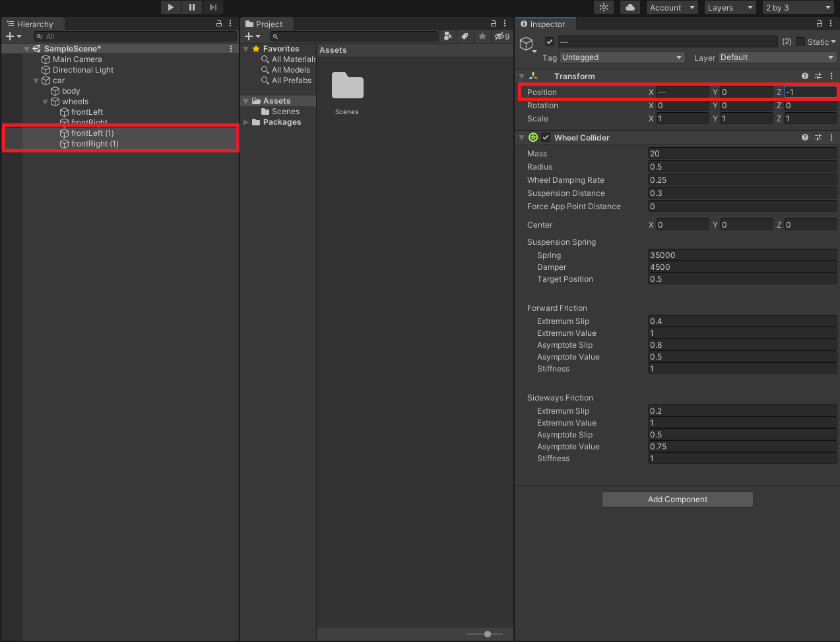This screenshot has height=642, width=840.
Task: Toggle hidden packages visibility eye icon
Action: pyautogui.click(x=502, y=36)
